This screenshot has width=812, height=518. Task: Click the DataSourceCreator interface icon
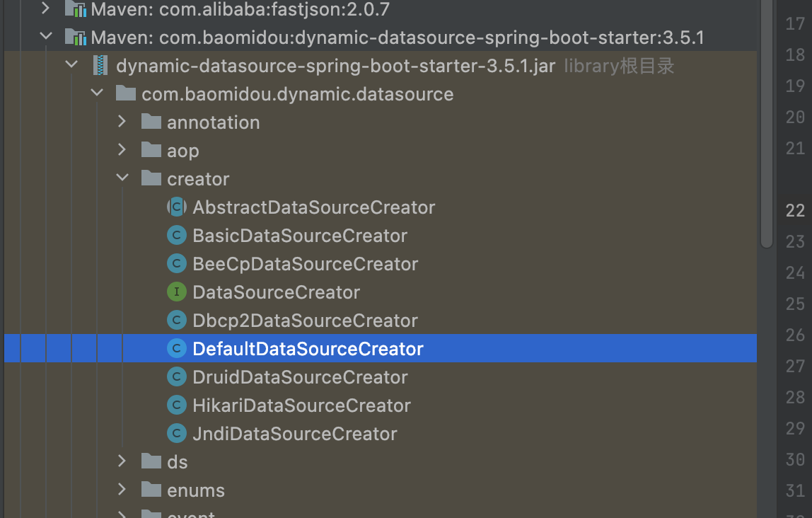pos(177,292)
